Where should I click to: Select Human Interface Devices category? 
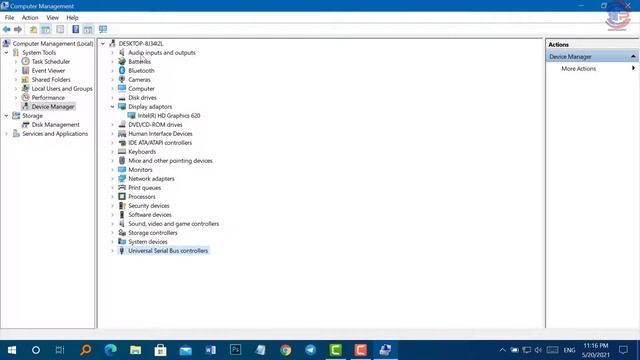click(160, 133)
